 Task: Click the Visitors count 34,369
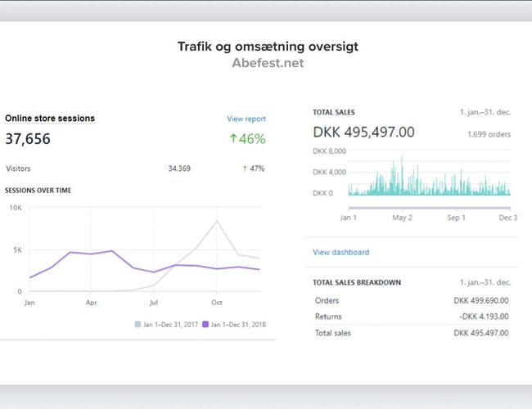click(x=179, y=169)
